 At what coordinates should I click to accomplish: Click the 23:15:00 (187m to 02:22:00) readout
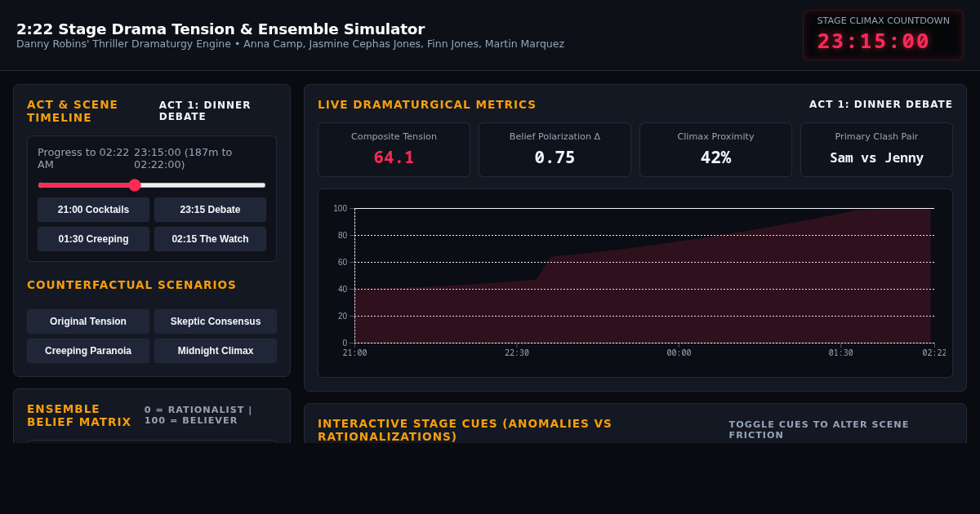coord(183,158)
